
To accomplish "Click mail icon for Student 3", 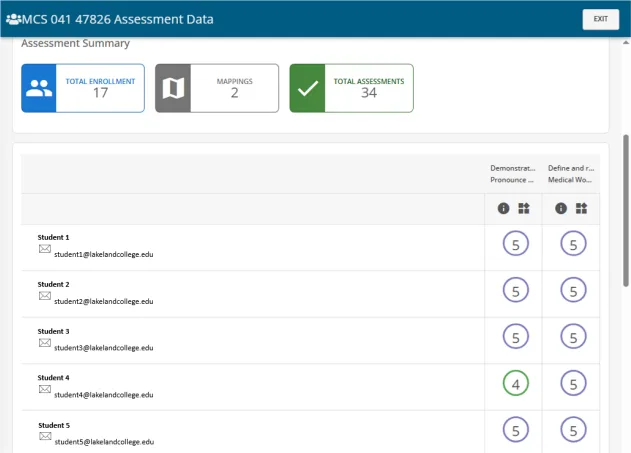I will point(45,342).
